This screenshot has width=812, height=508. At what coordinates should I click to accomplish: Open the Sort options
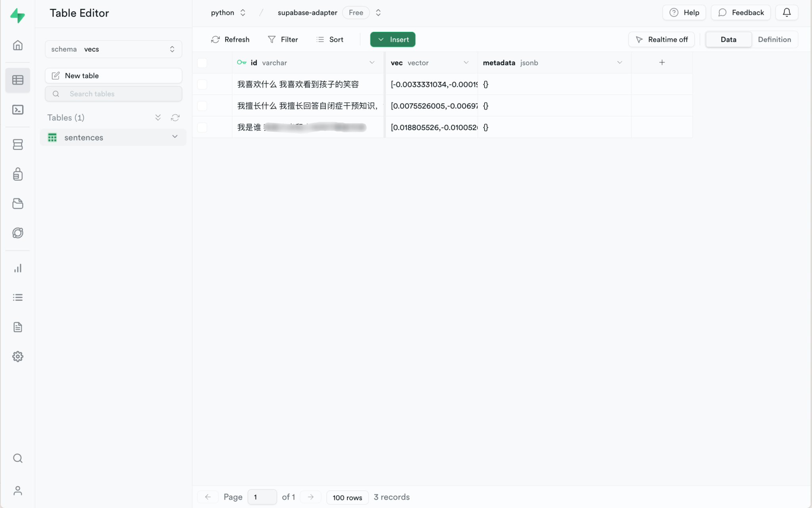[330, 39]
